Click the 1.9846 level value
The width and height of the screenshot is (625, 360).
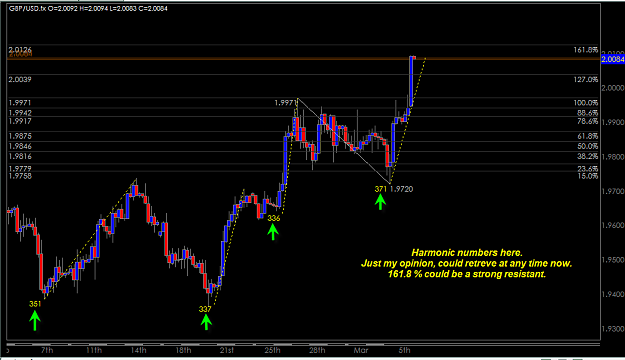[20, 146]
